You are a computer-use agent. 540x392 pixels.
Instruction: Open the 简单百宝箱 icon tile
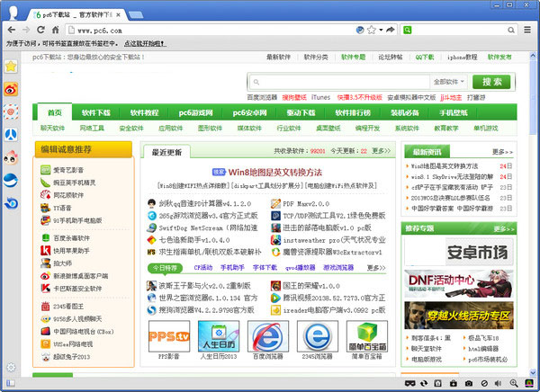click(x=367, y=336)
